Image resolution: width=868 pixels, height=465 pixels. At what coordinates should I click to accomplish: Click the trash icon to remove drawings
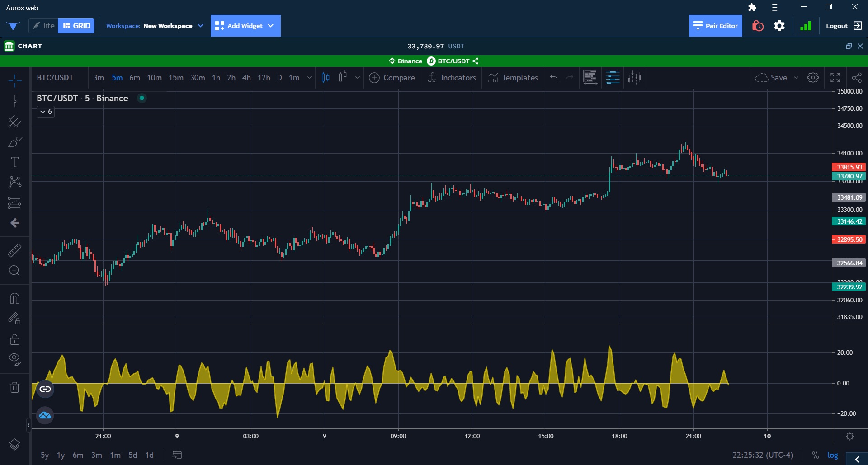point(14,387)
